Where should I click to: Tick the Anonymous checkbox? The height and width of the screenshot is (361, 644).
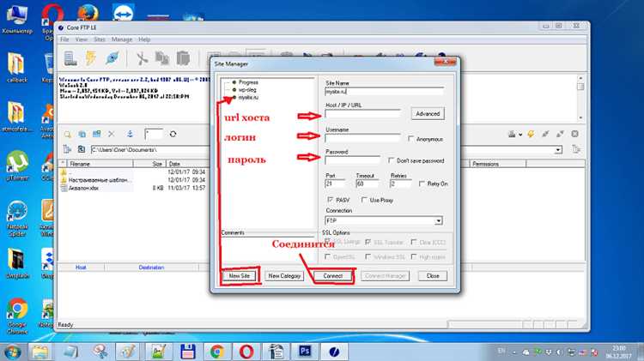[x=410, y=139]
